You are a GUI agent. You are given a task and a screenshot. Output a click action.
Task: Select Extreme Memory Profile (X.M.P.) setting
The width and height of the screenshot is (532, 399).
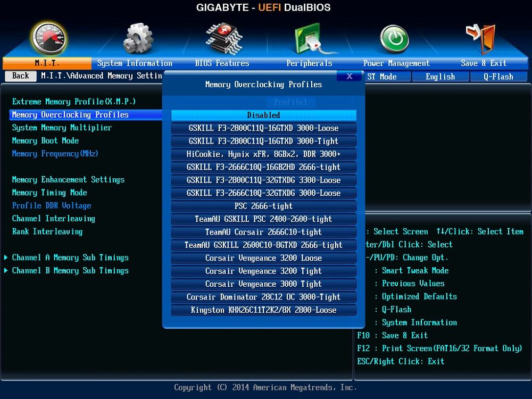(73, 102)
